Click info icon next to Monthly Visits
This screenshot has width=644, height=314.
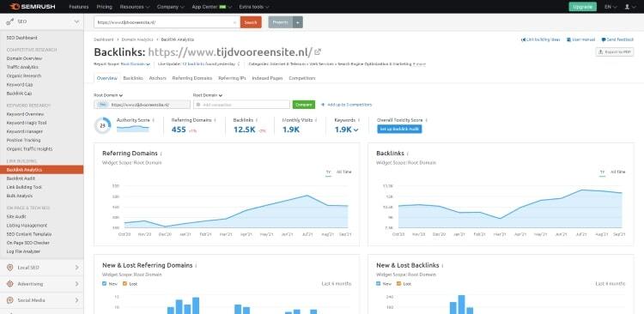316,120
